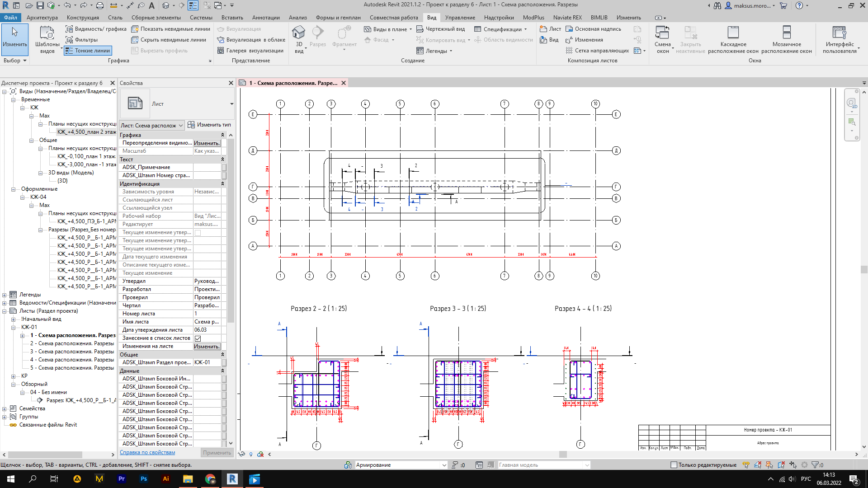Screen dimensions: 868x488
Task: Expand the Легенды node in project browser
Action: tap(5, 295)
